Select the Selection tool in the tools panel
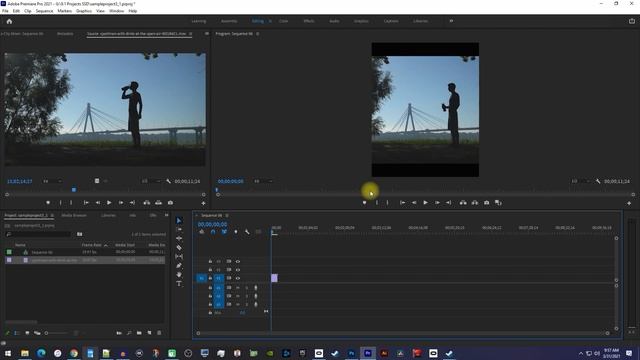The image size is (640, 360). click(179, 220)
